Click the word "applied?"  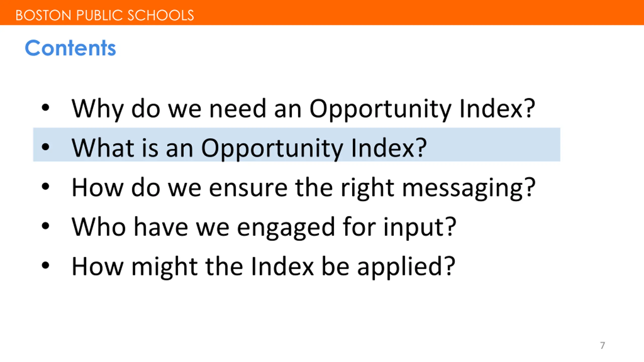(406, 267)
